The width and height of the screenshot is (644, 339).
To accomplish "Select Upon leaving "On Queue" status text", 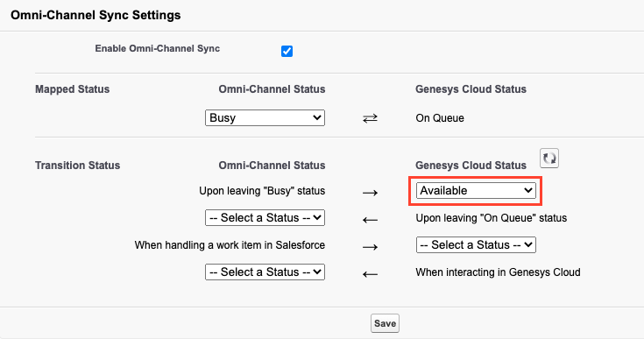I will (492, 218).
